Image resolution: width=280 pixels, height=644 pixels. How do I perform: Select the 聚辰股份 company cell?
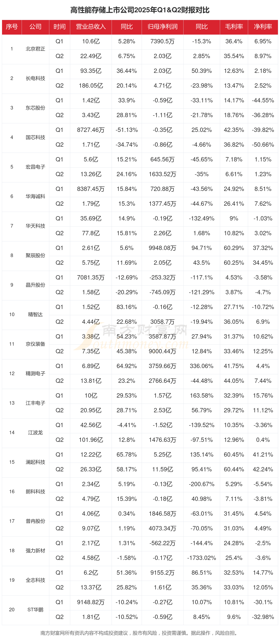tap(35, 256)
